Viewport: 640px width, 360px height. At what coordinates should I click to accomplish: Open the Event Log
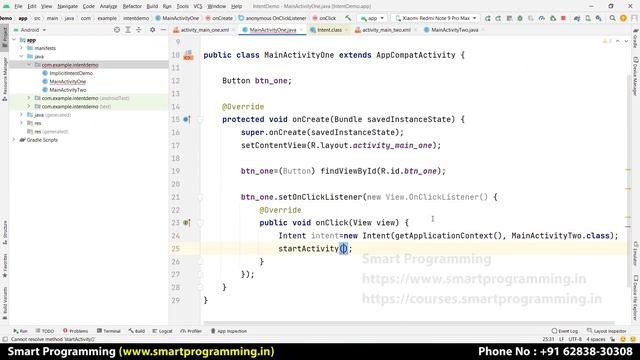564,331
